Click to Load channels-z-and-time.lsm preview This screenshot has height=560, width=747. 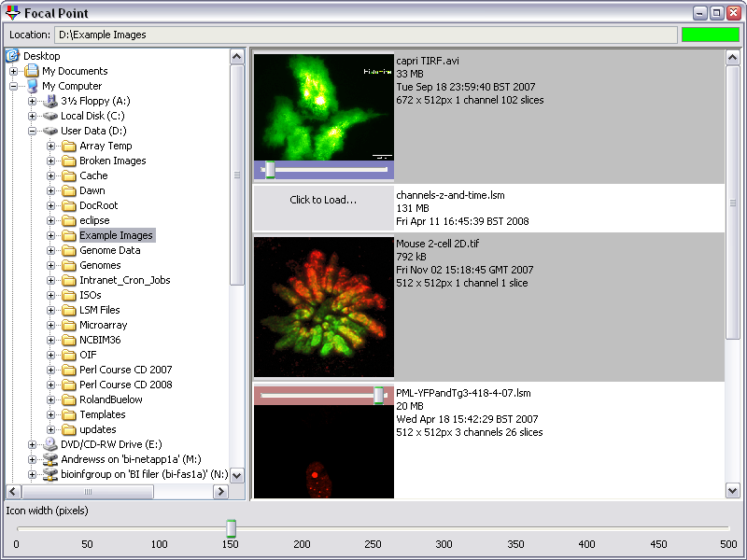(x=323, y=200)
